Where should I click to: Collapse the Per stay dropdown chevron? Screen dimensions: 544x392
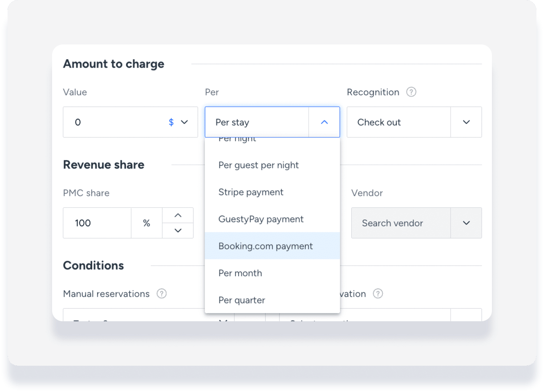(324, 122)
